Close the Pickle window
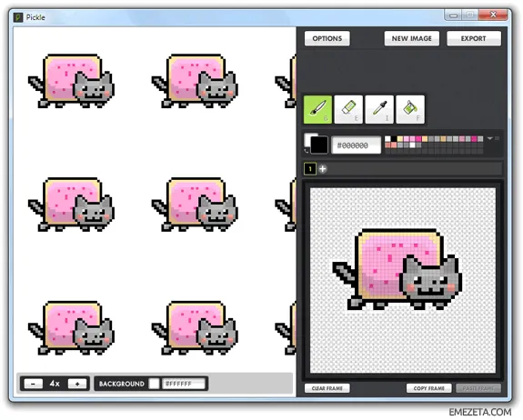Image resolution: width=523 pixels, height=420 pixels. pyautogui.click(x=493, y=15)
